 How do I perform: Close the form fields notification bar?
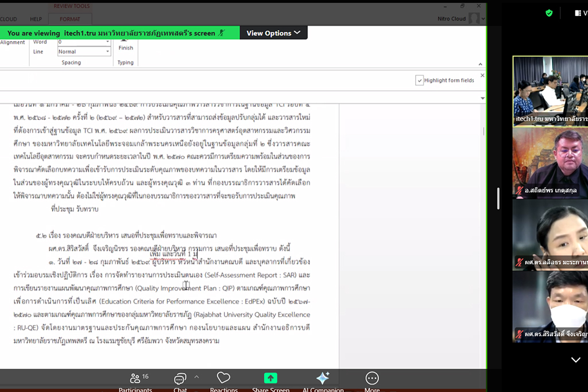click(482, 75)
